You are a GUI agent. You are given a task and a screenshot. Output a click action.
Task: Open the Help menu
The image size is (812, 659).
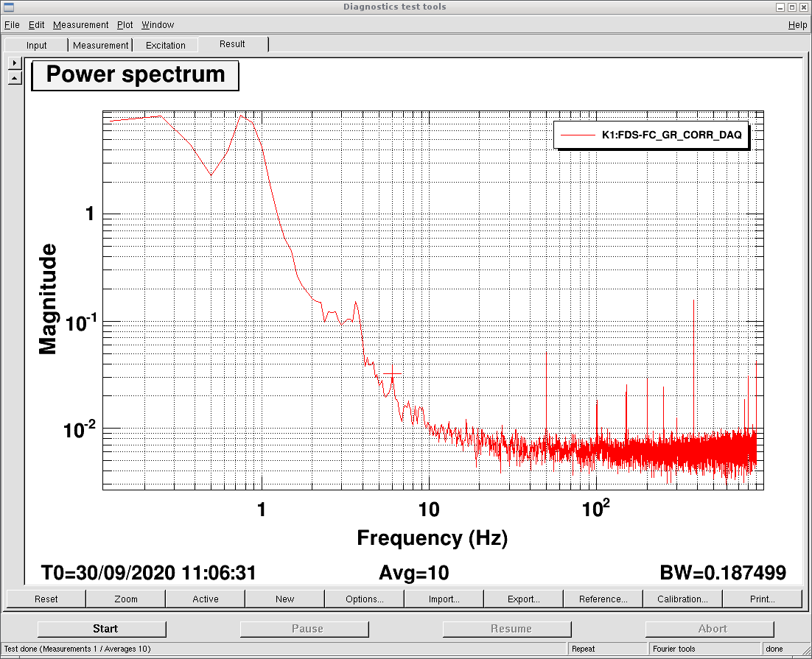pos(797,24)
